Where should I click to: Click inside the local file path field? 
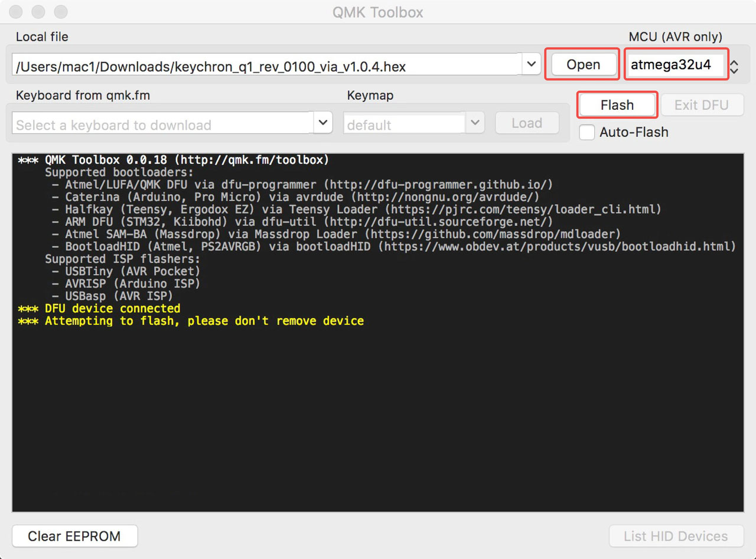pos(236,64)
